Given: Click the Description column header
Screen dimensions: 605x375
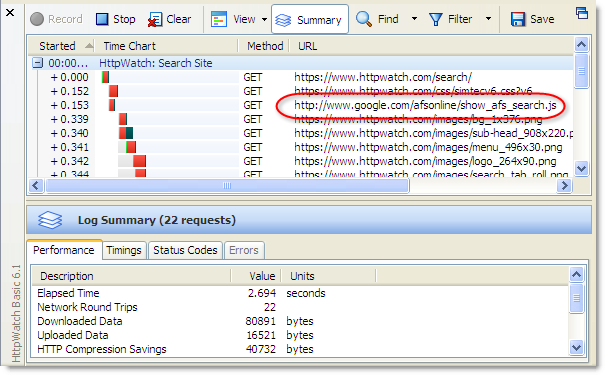Looking at the screenshot, I should [131, 276].
